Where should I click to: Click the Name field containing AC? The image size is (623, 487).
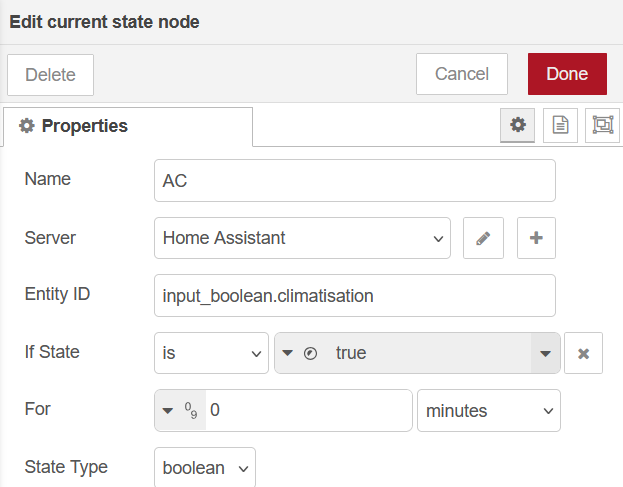354,181
